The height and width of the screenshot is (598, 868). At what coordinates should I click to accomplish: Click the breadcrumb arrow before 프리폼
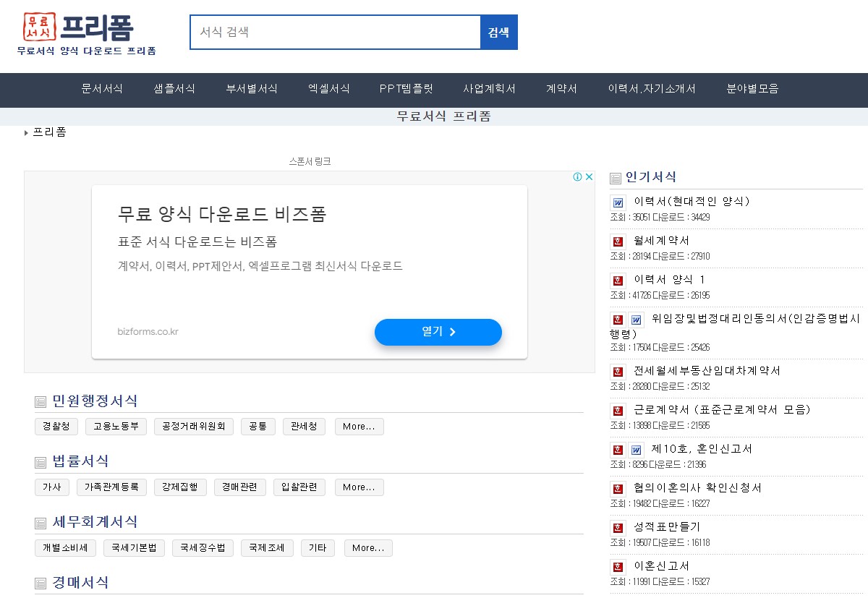coord(27,133)
